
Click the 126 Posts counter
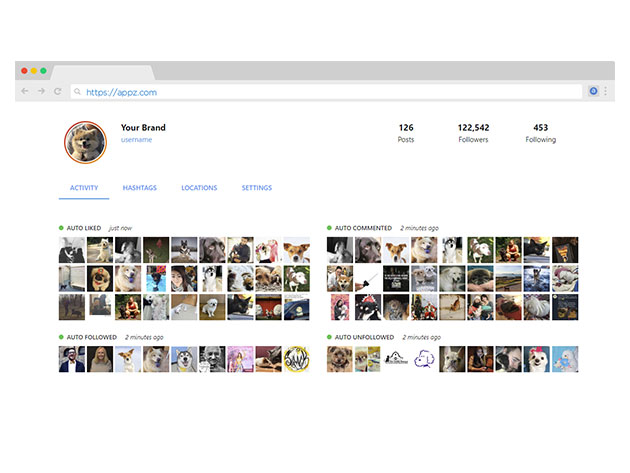pyautogui.click(x=406, y=133)
